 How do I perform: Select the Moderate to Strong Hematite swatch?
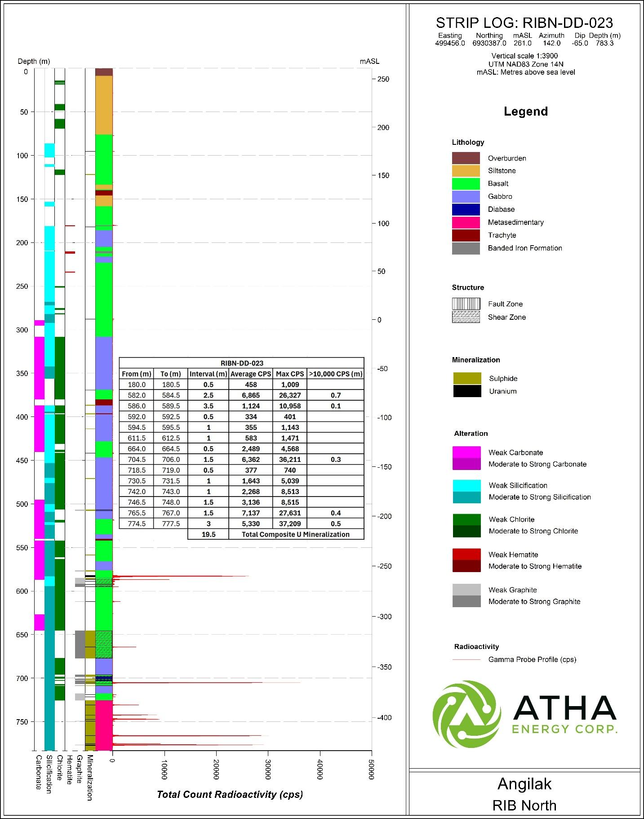(466, 566)
